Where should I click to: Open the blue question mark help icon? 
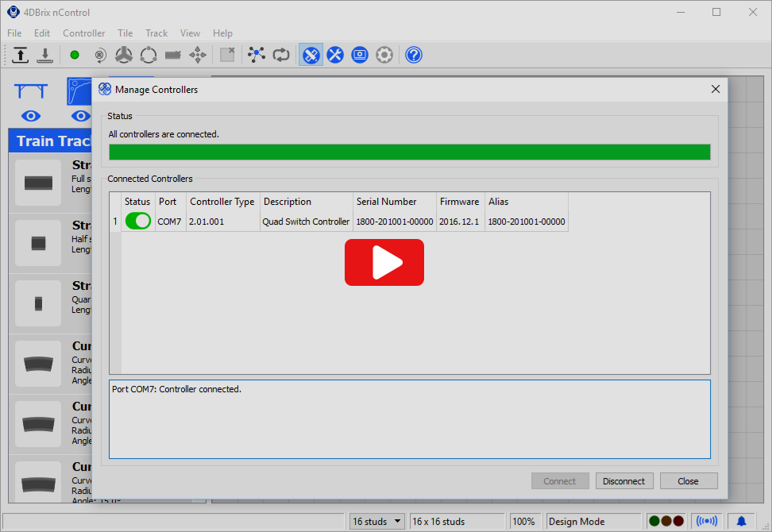414,55
